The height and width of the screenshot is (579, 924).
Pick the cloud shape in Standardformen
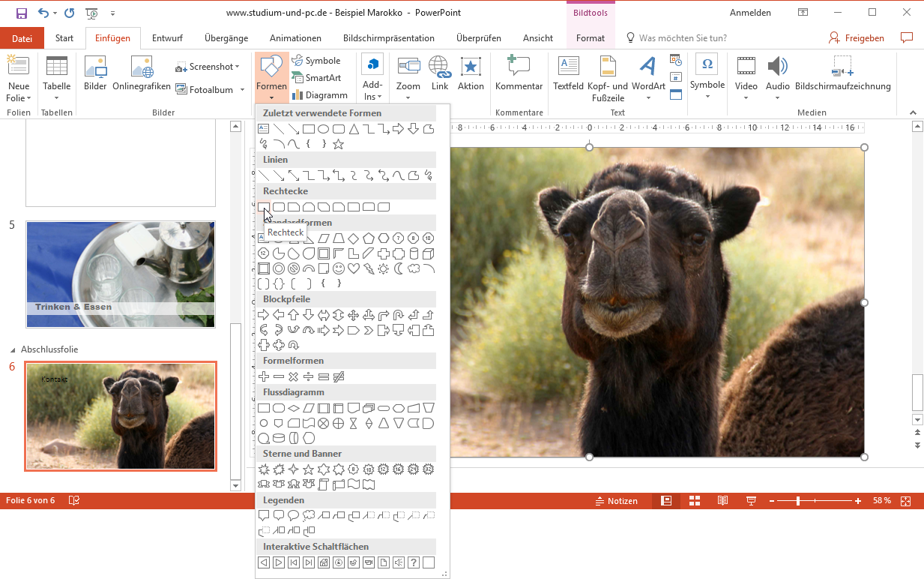[414, 268]
